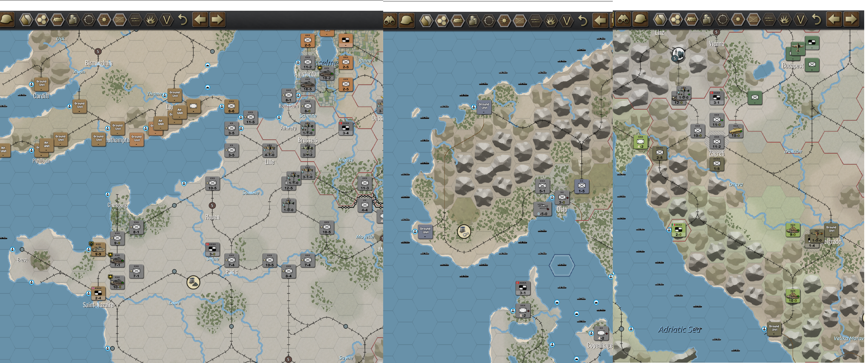Click the crosshair icon in the Balkans map toolbar
Viewport: 868px width, 363px height.
[723, 20]
